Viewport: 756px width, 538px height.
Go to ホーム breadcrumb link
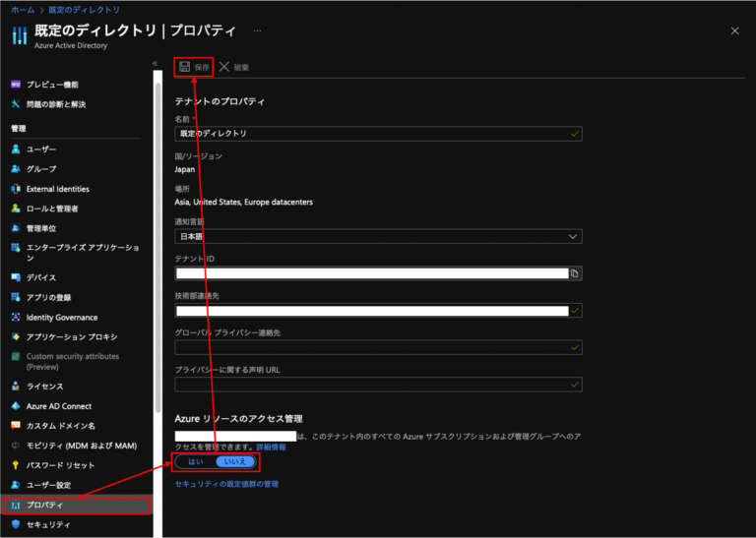click(23, 10)
